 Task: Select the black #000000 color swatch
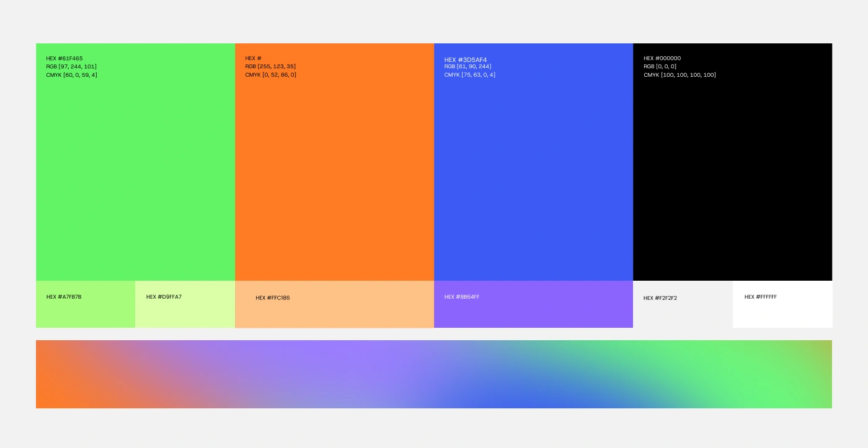pyautogui.click(x=732, y=173)
